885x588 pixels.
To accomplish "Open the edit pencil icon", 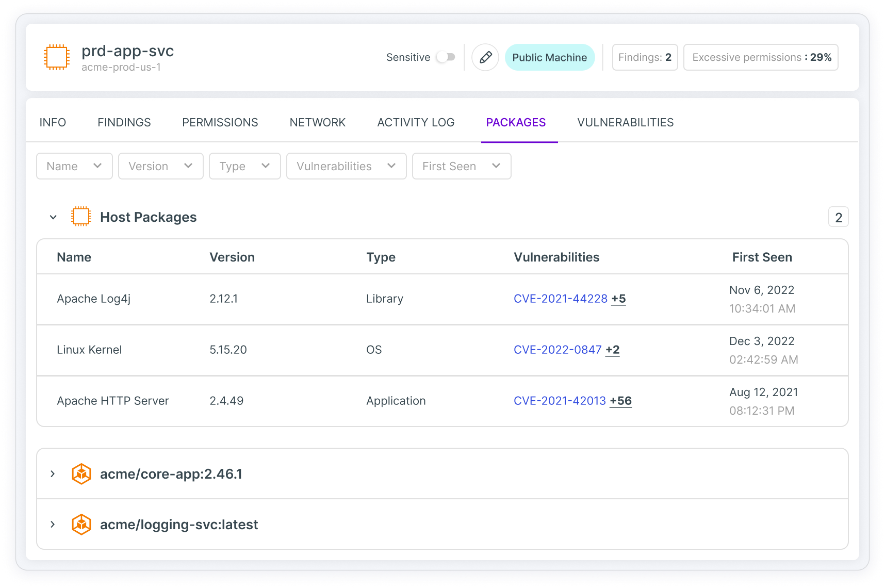I will [x=485, y=57].
